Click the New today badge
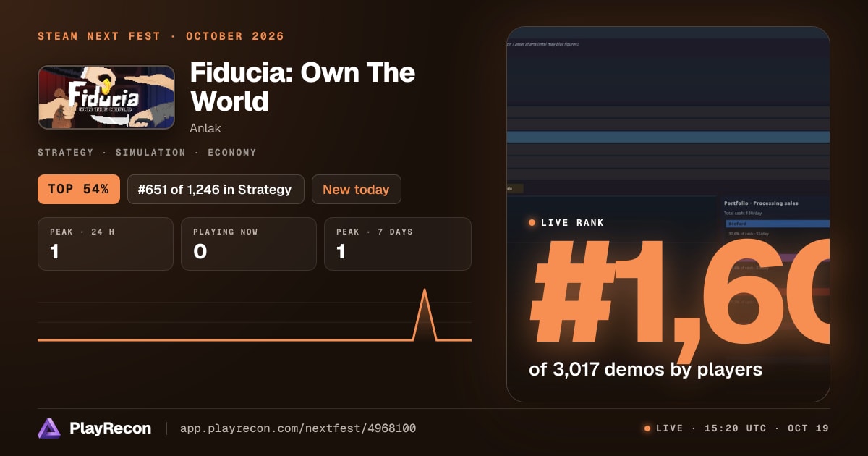The width and height of the screenshot is (868, 456). click(x=356, y=190)
